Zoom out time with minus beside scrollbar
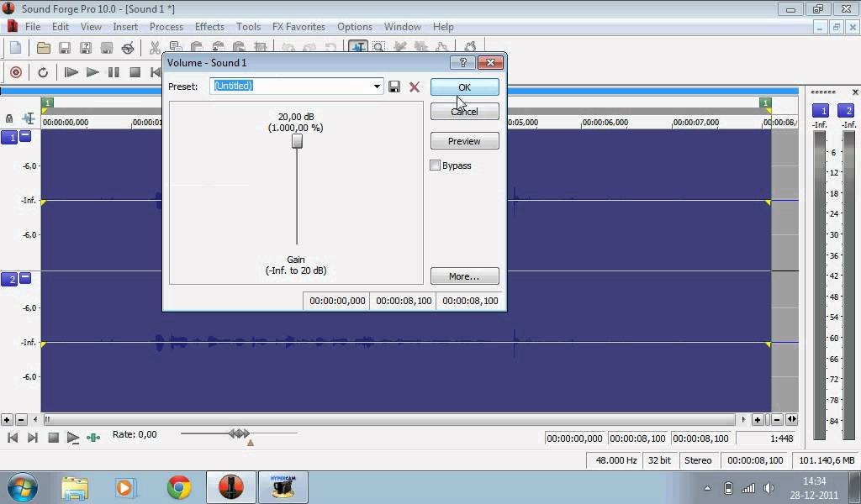The height and width of the screenshot is (504, 861). (777, 419)
